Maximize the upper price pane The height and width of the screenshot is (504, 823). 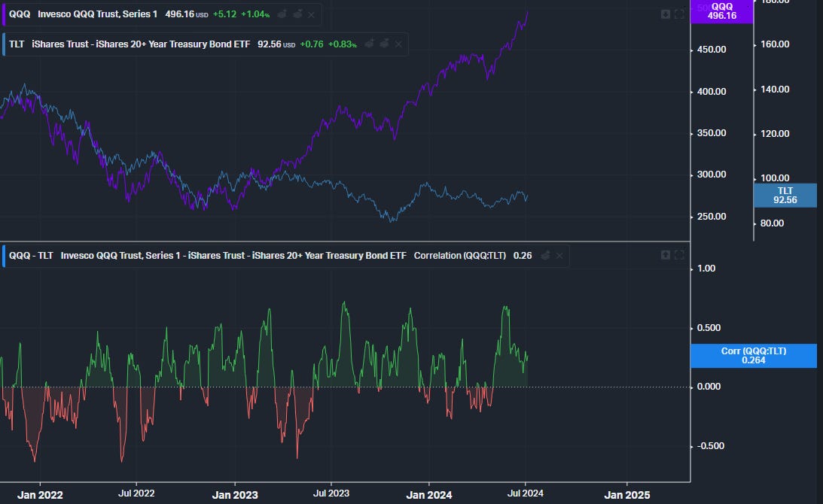click(x=679, y=14)
